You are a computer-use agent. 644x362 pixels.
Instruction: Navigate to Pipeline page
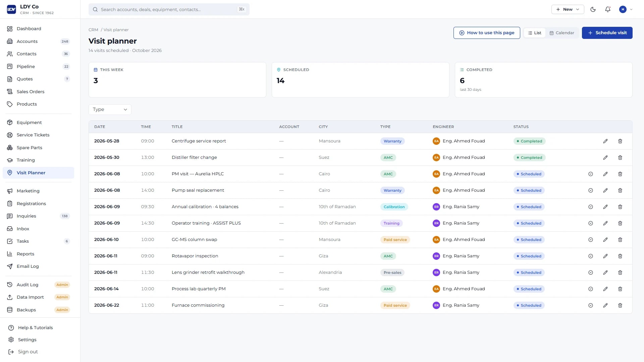(38, 67)
